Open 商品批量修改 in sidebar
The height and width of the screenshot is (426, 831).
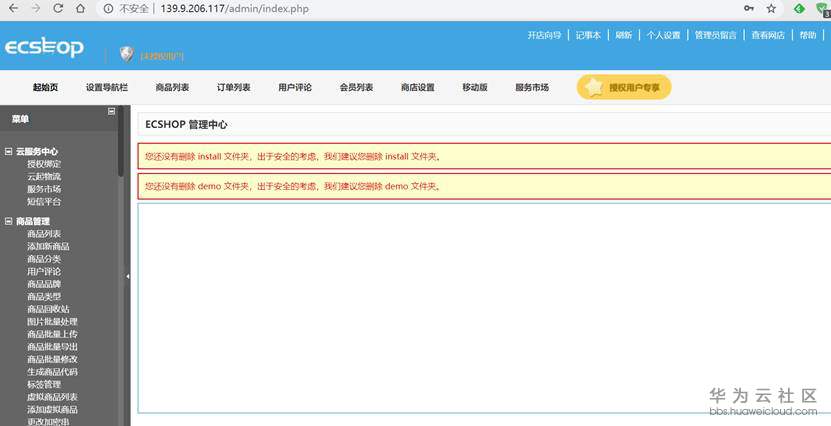click(x=52, y=359)
